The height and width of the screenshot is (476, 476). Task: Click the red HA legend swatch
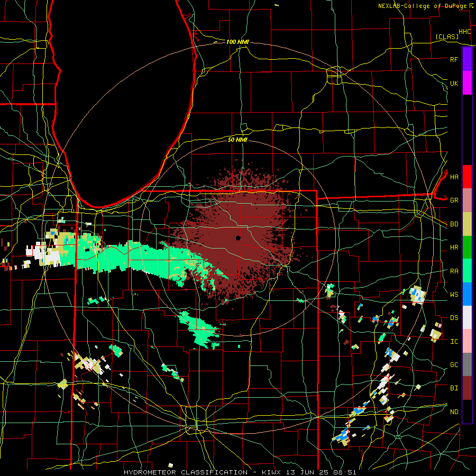click(467, 177)
